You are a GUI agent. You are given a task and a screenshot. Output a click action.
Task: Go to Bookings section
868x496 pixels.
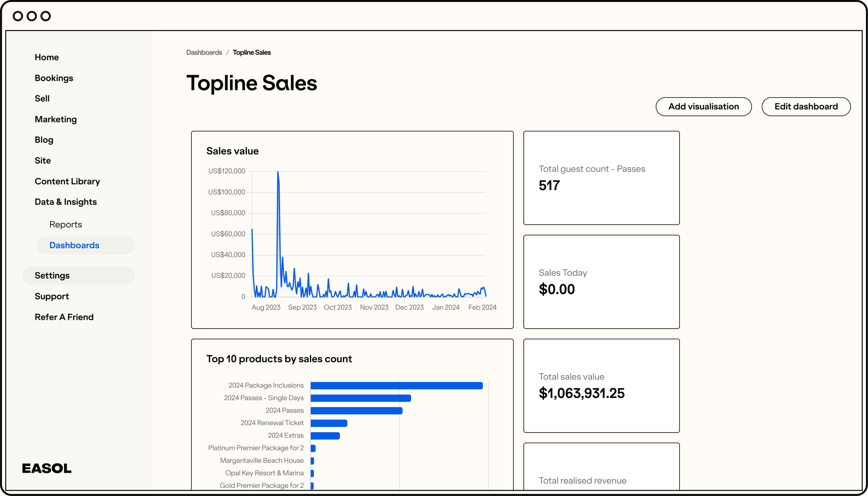[54, 78]
